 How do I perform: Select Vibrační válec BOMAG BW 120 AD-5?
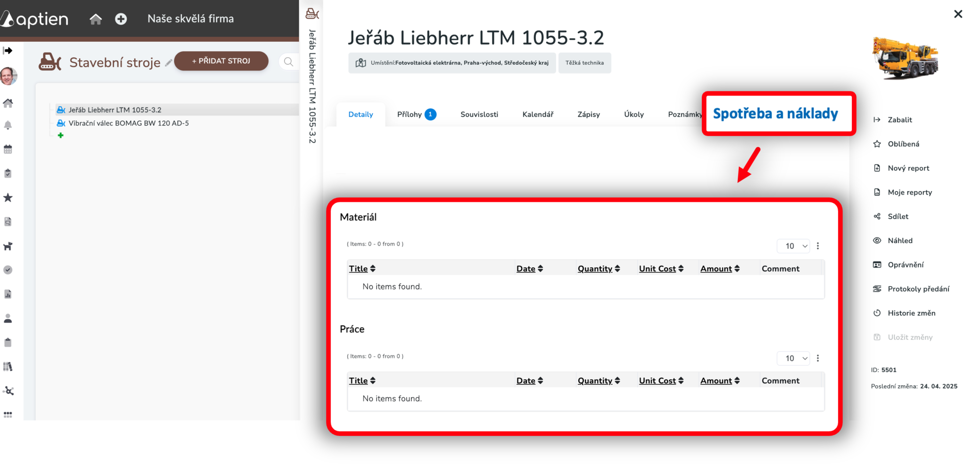coord(129,123)
